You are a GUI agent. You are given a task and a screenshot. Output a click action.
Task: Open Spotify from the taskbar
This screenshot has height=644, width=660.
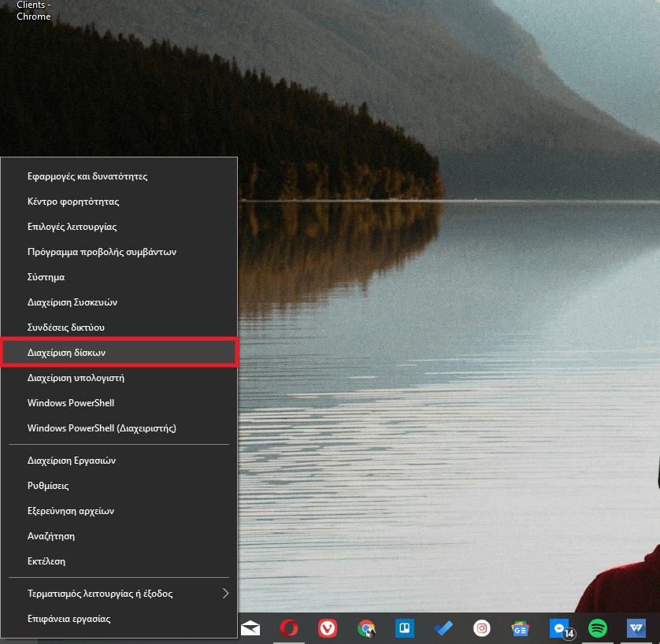pos(598,628)
